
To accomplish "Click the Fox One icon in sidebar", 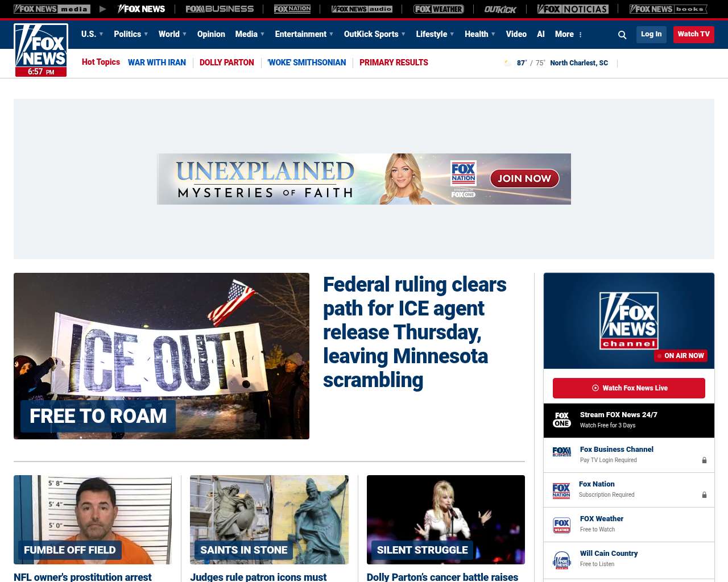I will (562, 420).
